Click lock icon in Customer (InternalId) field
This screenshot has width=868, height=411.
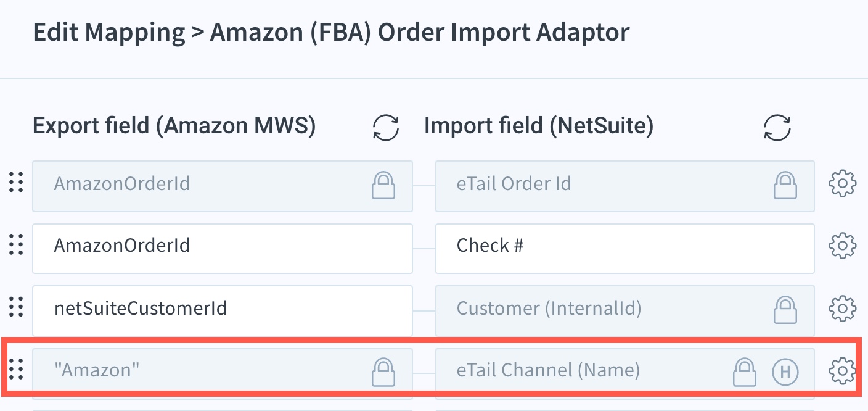(x=785, y=308)
